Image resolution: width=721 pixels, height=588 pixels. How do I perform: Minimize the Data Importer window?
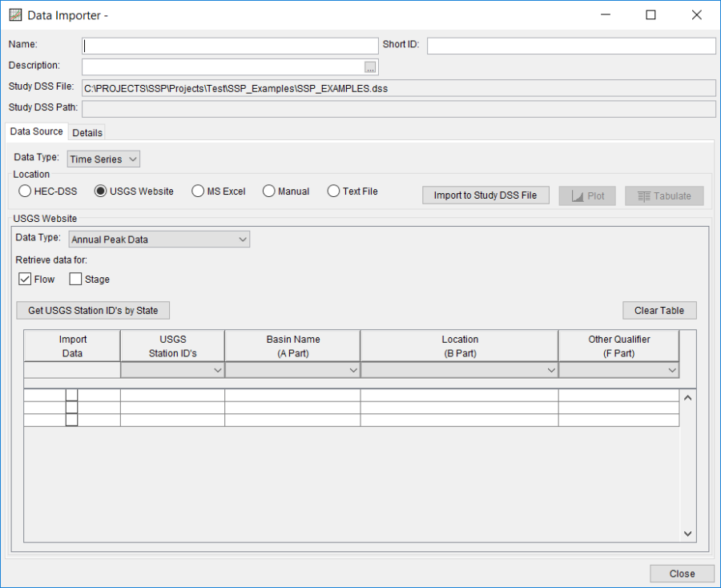pos(606,15)
